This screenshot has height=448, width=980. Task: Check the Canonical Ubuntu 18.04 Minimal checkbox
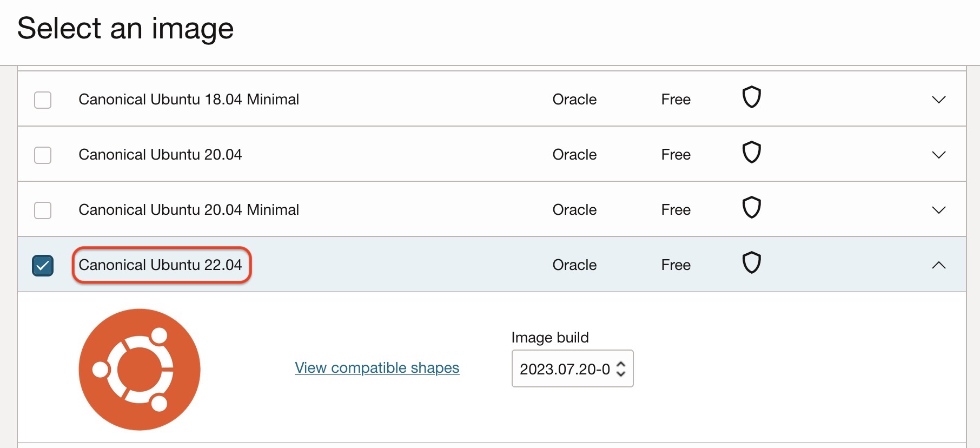(x=43, y=100)
